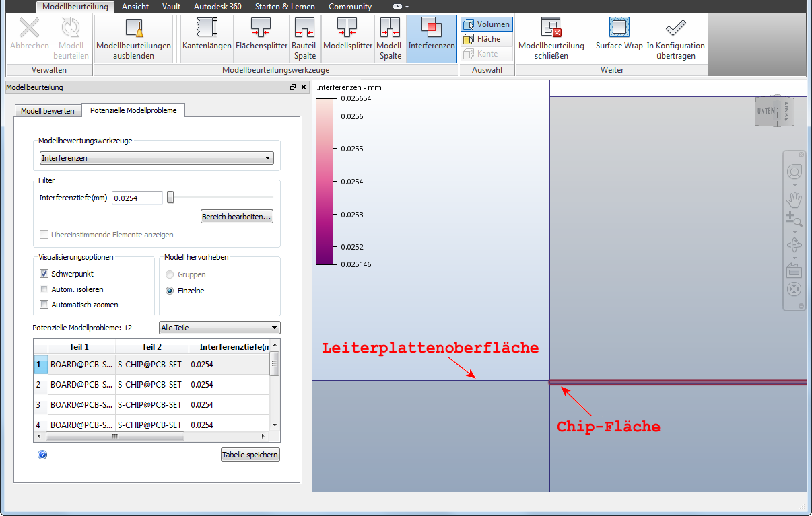812x516 pixels.
Task: Open the Ansicht ribbon tab
Action: [x=135, y=7]
